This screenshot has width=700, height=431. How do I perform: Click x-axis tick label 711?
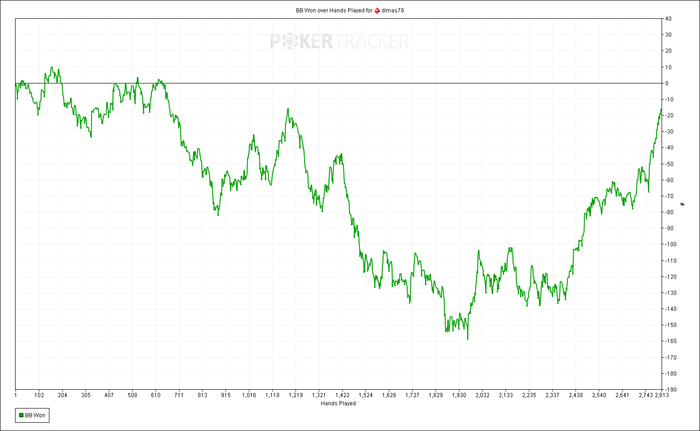coord(179,395)
